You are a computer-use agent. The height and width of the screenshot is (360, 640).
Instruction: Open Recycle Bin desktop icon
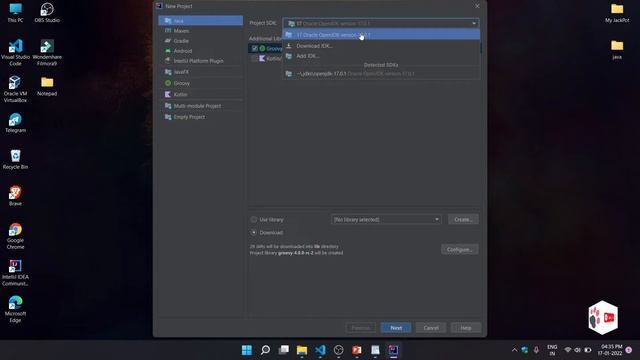tap(16, 160)
